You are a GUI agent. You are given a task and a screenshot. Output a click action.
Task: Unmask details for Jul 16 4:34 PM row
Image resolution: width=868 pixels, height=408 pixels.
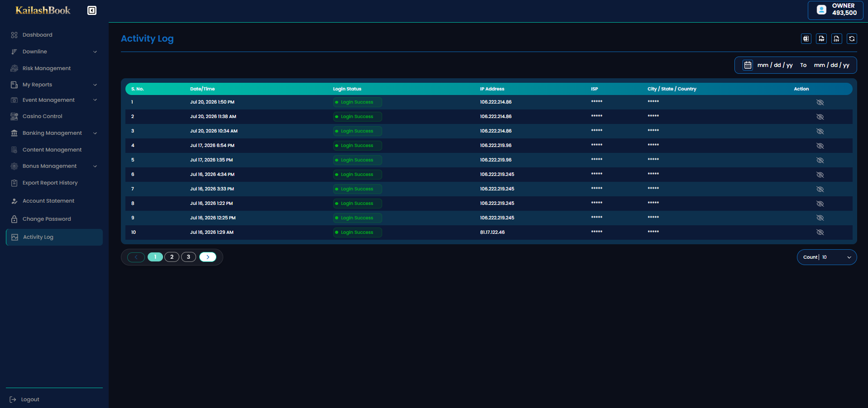click(x=820, y=175)
